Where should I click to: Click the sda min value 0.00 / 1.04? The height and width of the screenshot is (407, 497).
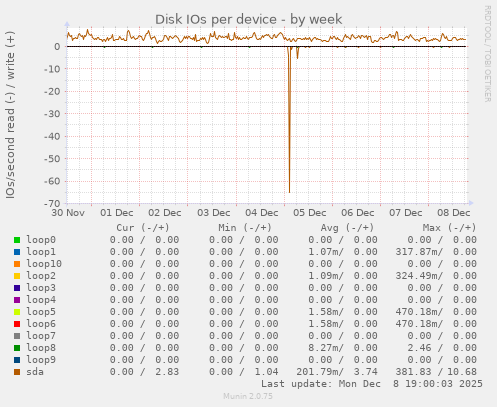point(244,372)
